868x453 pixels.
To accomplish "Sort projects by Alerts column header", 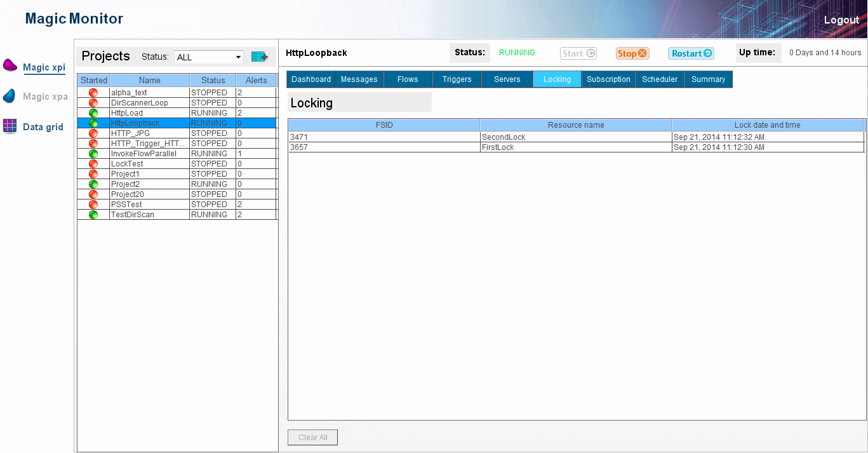I will (257, 81).
